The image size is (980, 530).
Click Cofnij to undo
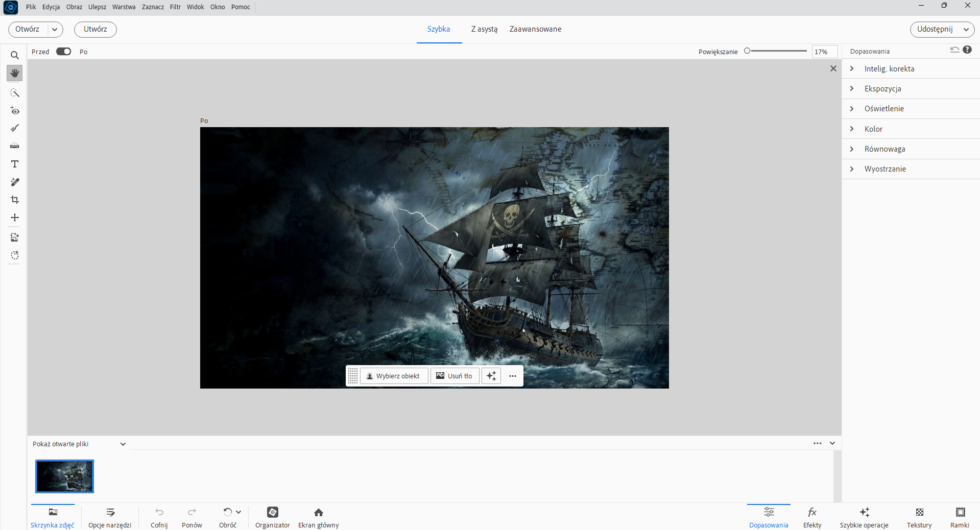pyautogui.click(x=159, y=517)
